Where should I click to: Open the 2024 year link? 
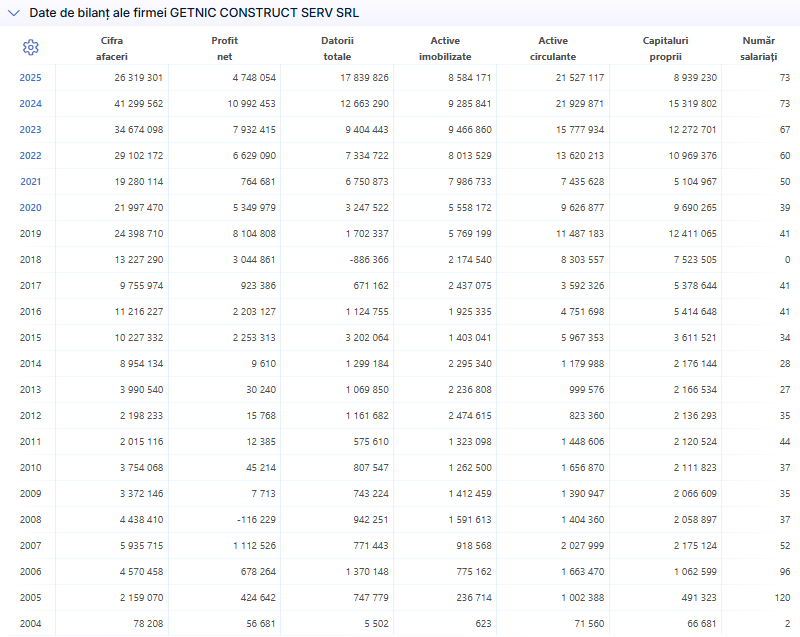[31, 104]
